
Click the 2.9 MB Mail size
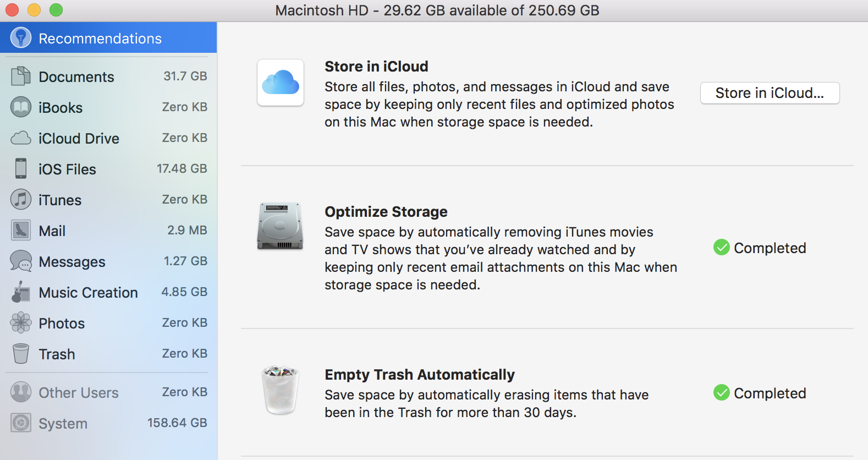pos(187,230)
